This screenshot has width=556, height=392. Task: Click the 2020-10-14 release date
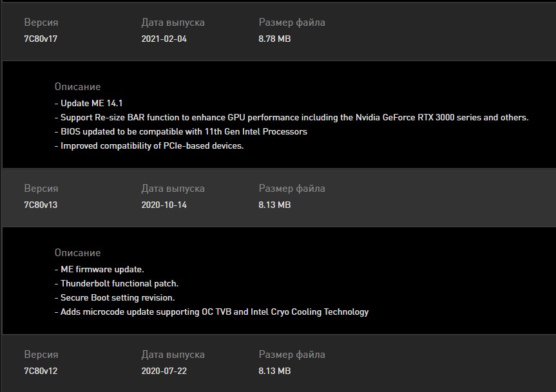point(164,205)
